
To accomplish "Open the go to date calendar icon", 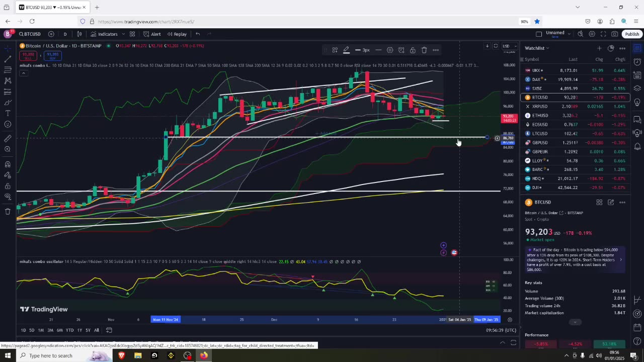I will click(109, 330).
